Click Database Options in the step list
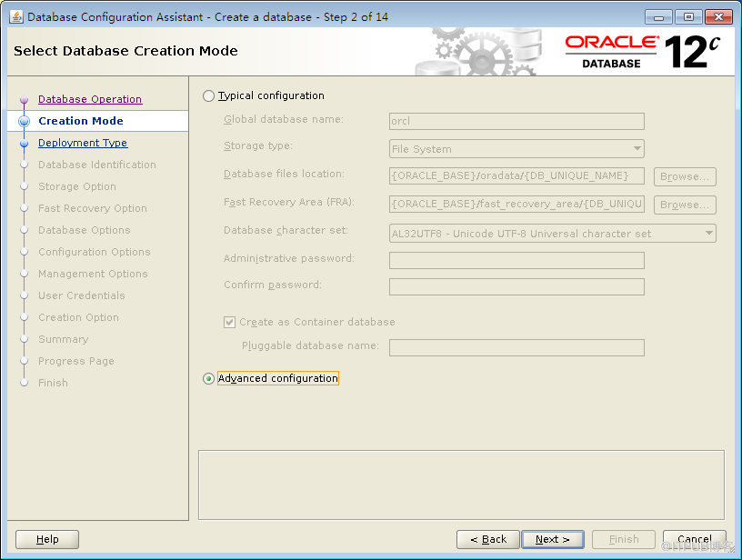742x560 pixels. (x=85, y=230)
